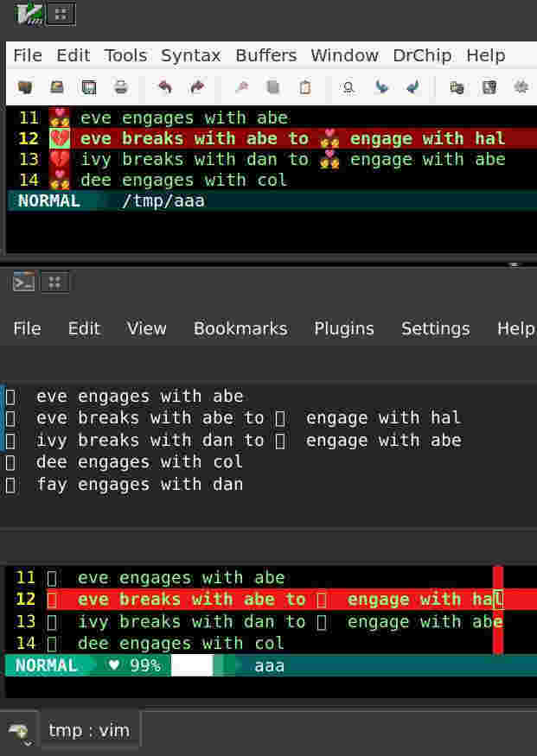Click terminal output line 'fay engages with dan'

[139, 485]
